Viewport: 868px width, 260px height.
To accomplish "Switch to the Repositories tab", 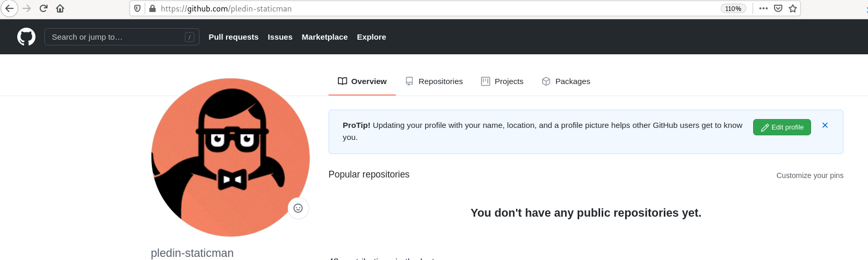I will 434,81.
